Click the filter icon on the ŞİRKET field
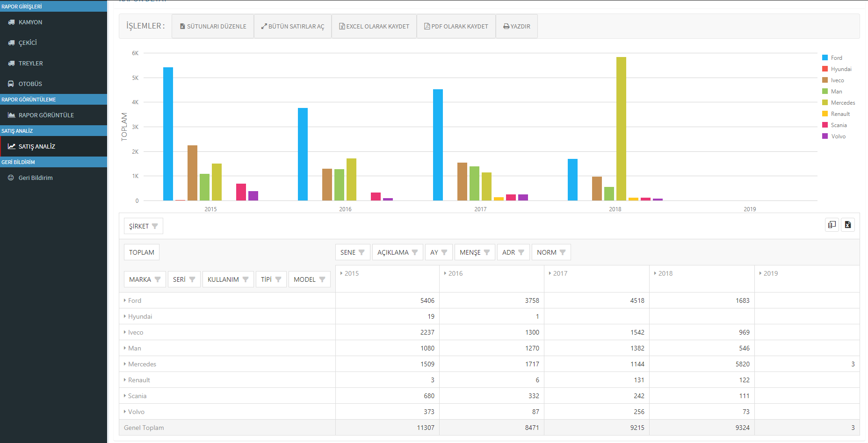The width and height of the screenshot is (868, 443). click(x=155, y=226)
